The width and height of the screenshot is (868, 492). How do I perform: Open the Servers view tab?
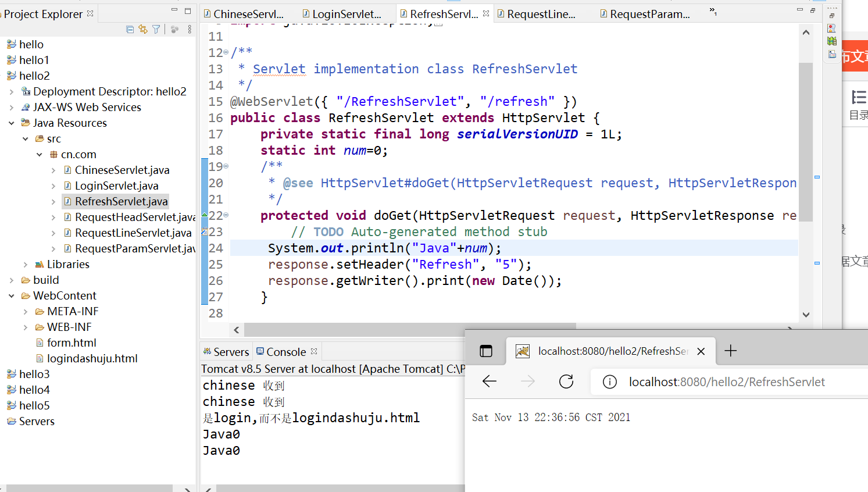coord(226,352)
